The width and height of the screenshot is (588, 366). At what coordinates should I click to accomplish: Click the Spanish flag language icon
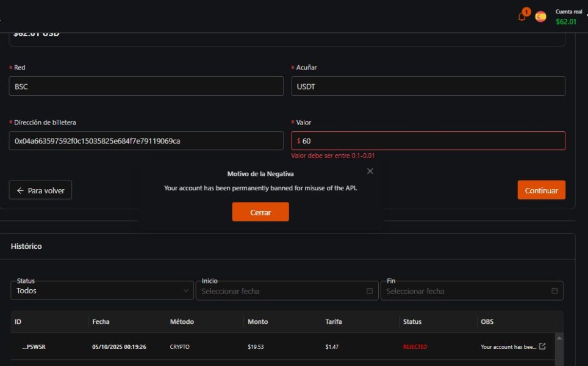(540, 17)
